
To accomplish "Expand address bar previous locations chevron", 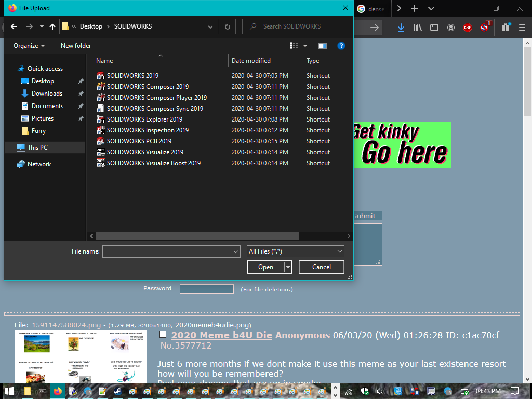I will (x=210, y=27).
